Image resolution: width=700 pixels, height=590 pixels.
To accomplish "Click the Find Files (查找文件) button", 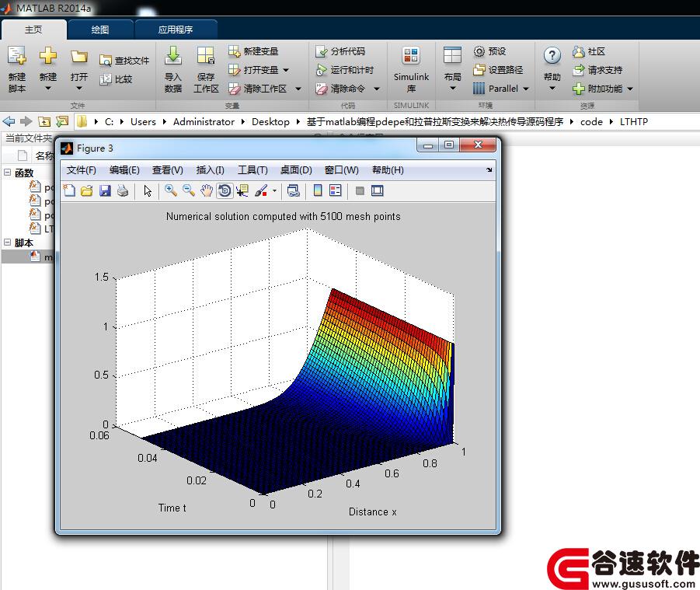I will tap(124, 61).
